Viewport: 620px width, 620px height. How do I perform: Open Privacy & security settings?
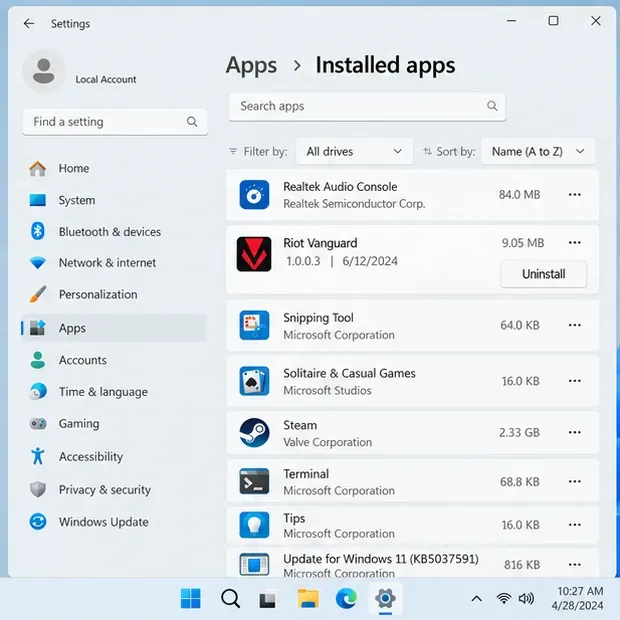pyautogui.click(x=113, y=490)
